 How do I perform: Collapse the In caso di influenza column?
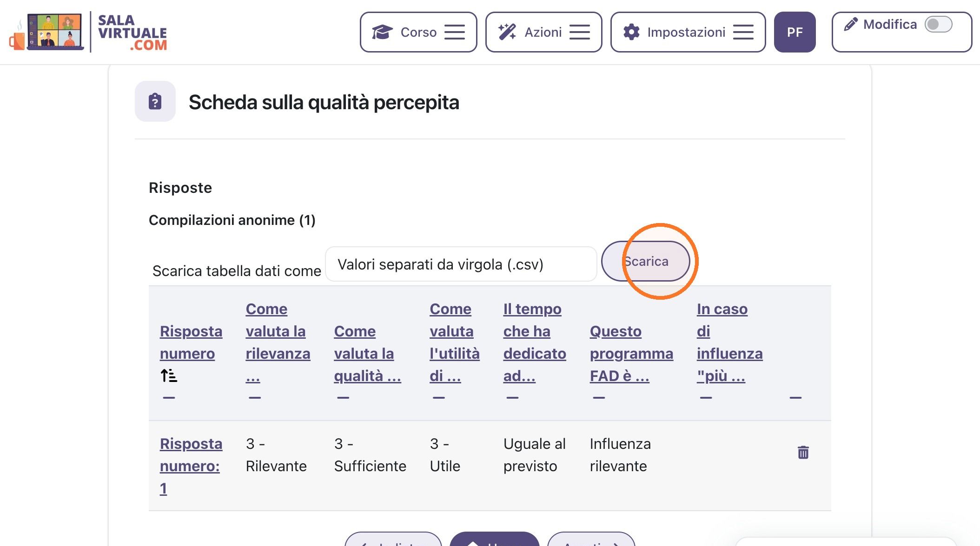(706, 398)
